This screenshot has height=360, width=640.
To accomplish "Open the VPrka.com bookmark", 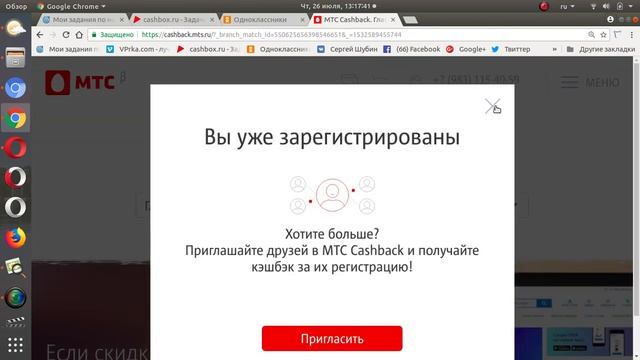I will pyautogui.click(x=138, y=49).
